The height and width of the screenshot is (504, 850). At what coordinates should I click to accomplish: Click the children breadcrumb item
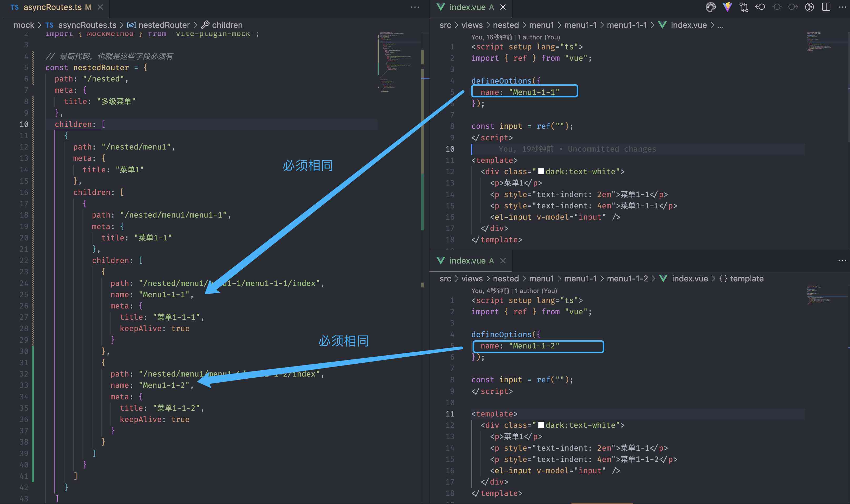pos(227,25)
